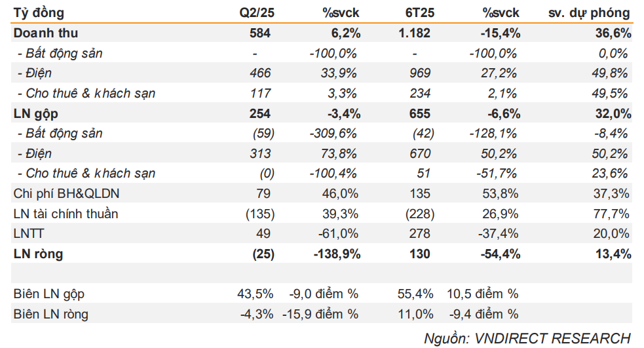The image size is (644, 348).
Task: Click the 'sv. dự phóng' column header
Action: [x=588, y=13]
